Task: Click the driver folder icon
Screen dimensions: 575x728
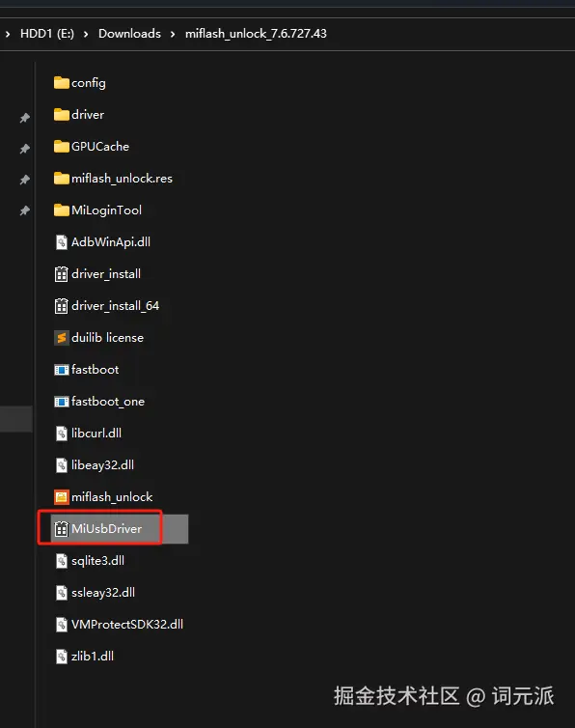Action: pyautogui.click(x=61, y=115)
